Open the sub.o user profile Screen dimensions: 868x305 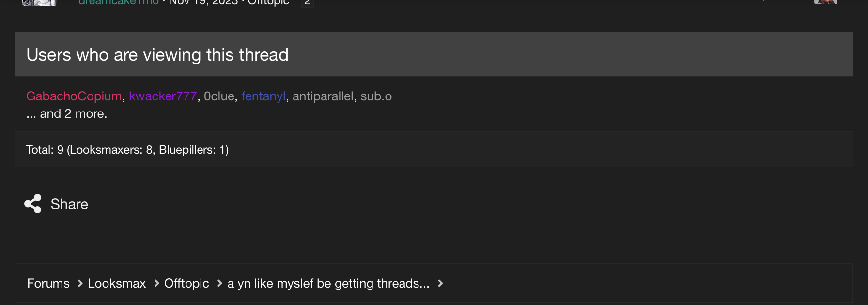376,96
